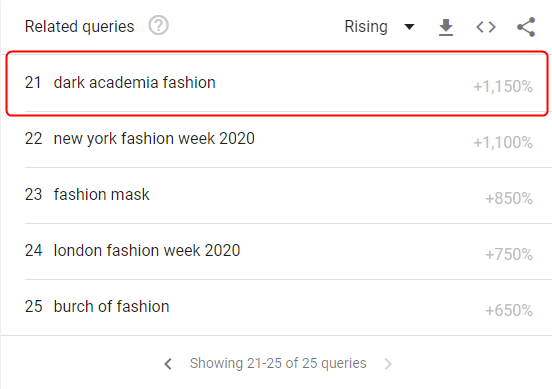
Task: Expand the Rising sort dropdown arrow
Action: (409, 27)
